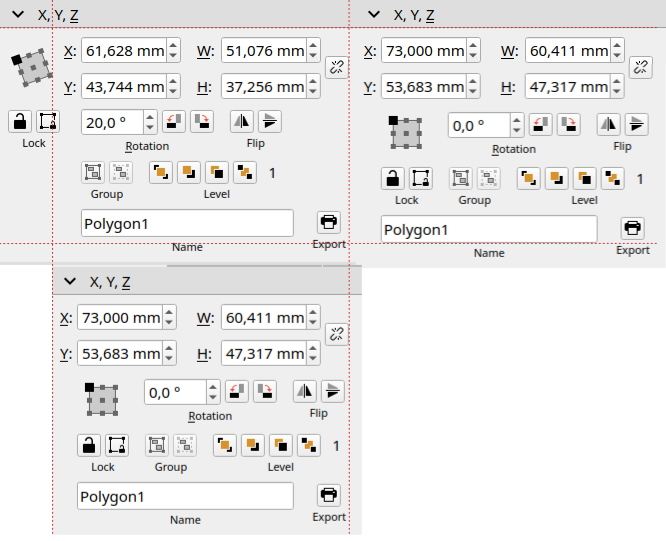Group objects in the rotated 20,0° panel
The width and height of the screenshot is (666, 541).
click(93, 172)
